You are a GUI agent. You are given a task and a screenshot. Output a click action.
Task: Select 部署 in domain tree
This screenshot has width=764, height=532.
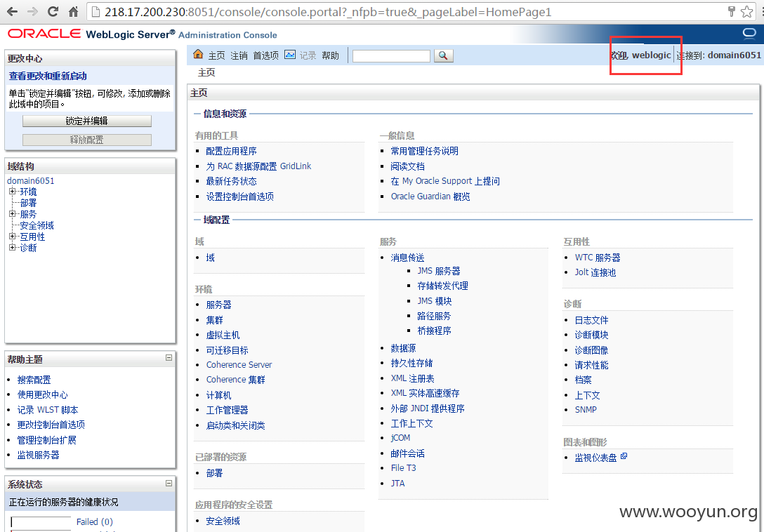click(28, 203)
